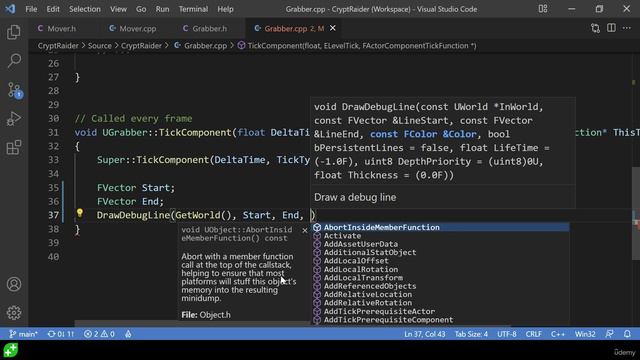Click the main branch indicator in status bar
This screenshot has height=360, width=640.
pyautogui.click(x=23, y=334)
